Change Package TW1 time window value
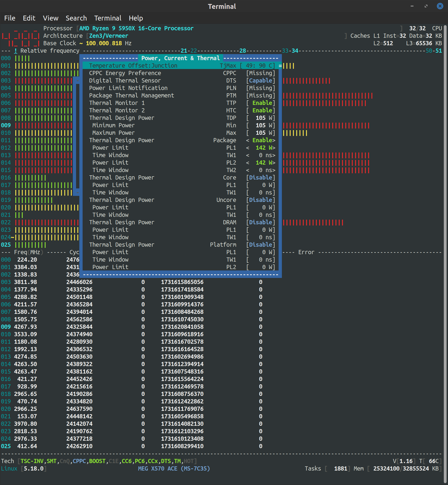This screenshot has width=448, height=485. point(261,155)
